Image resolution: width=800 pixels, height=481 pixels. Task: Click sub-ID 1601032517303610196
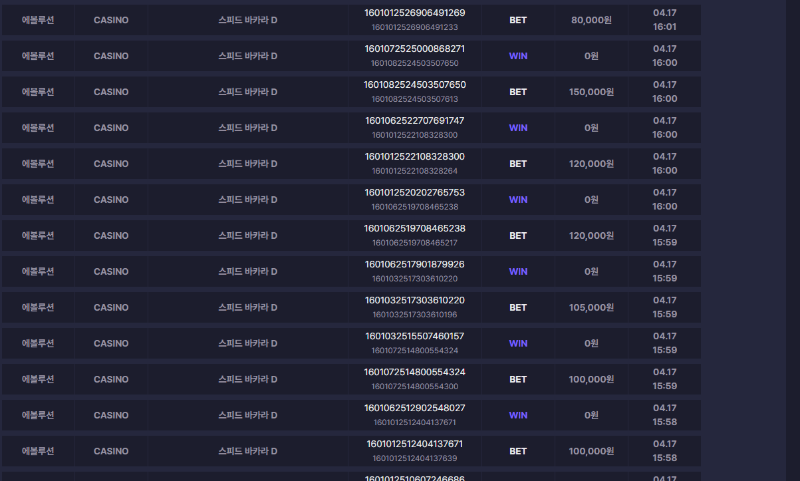(x=415, y=315)
